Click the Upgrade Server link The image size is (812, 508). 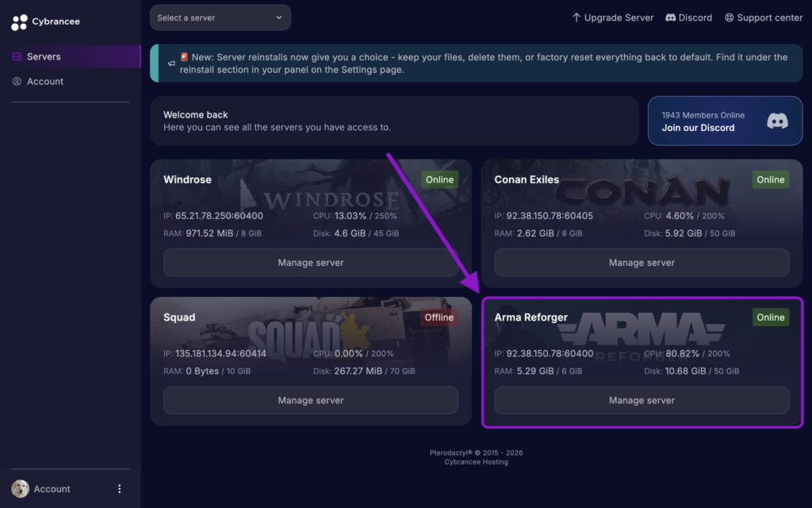613,17
